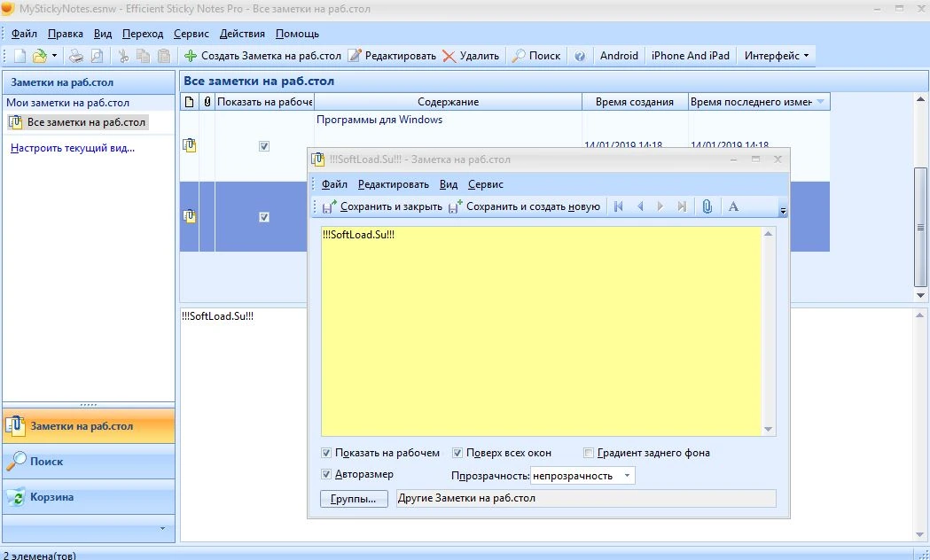Click the note type icon column header
This screenshot has height=560, width=930.
click(x=189, y=102)
